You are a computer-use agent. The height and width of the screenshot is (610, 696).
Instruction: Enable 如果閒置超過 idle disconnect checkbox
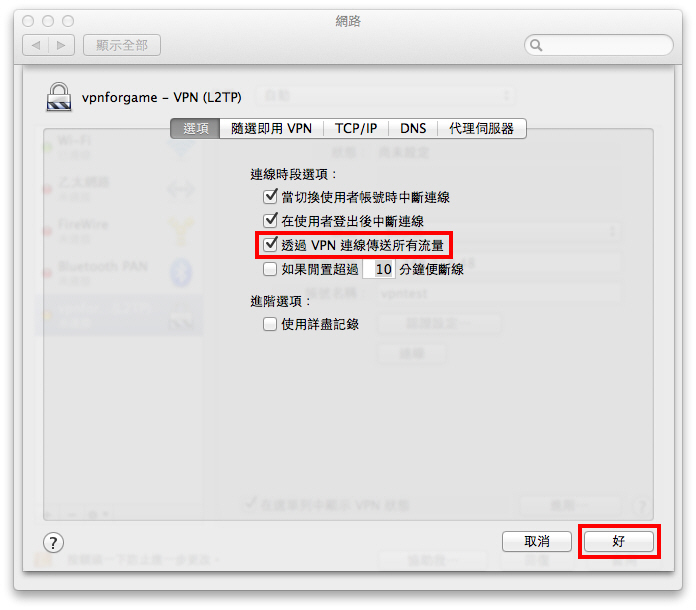tap(270, 269)
